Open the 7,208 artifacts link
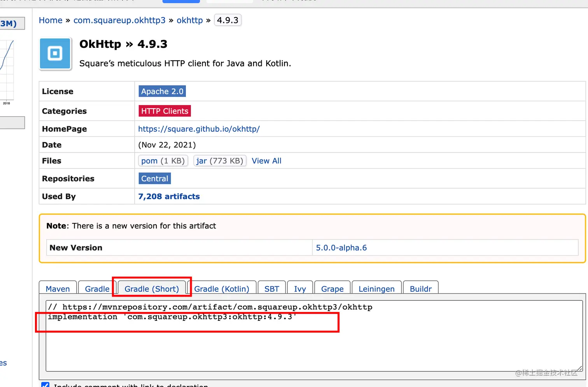Screen dimensions: 588x387 click(x=169, y=196)
